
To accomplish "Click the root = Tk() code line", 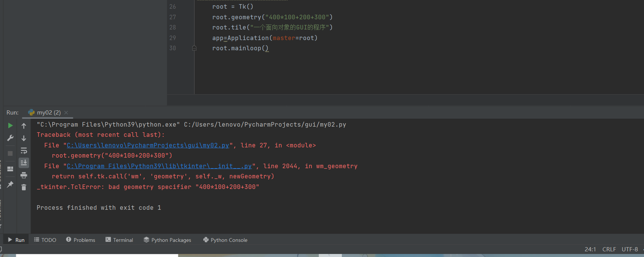I will click(x=233, y=7).
